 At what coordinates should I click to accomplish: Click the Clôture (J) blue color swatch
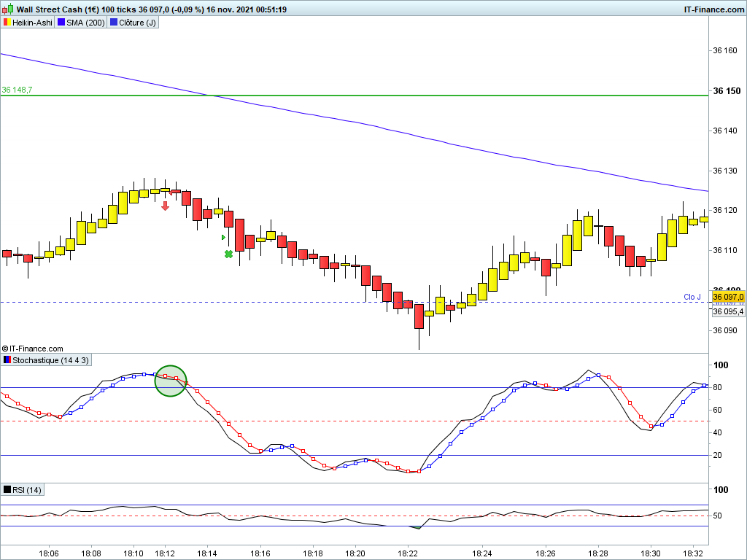pos(114,23)
